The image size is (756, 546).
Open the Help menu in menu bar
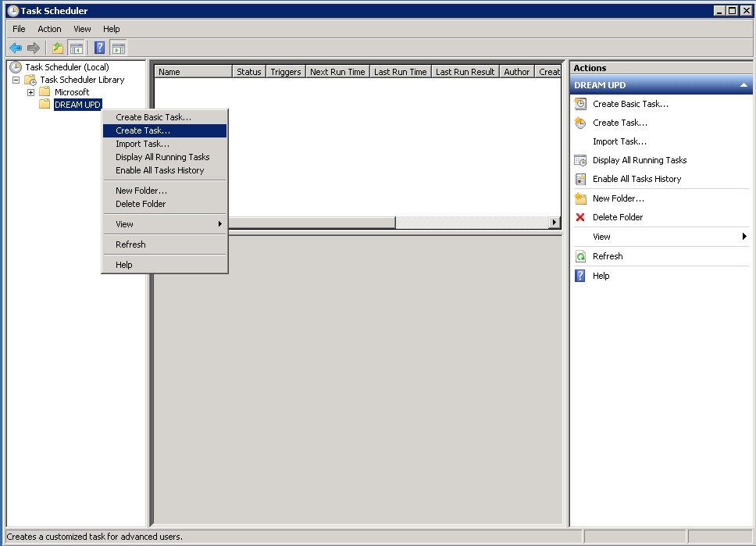112,29
